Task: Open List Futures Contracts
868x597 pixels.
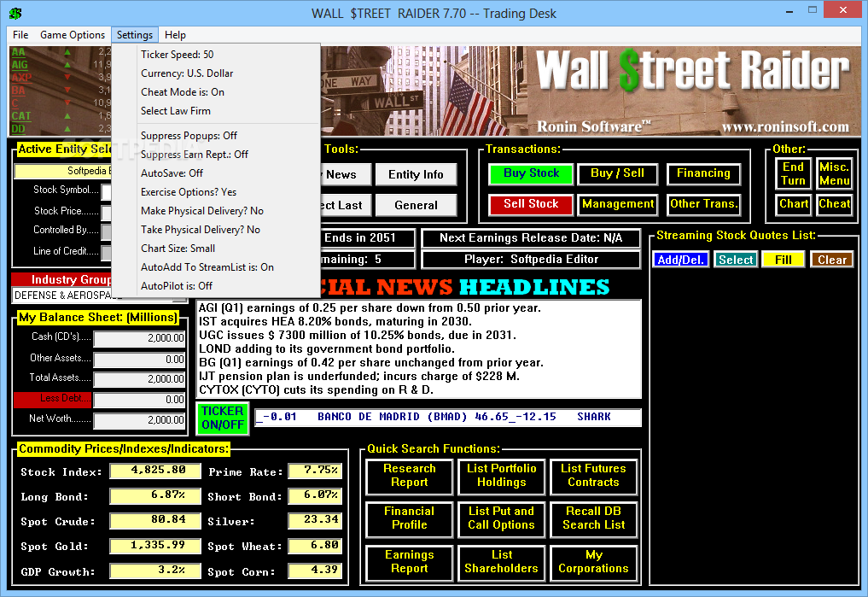Action: tap(593, 476)
